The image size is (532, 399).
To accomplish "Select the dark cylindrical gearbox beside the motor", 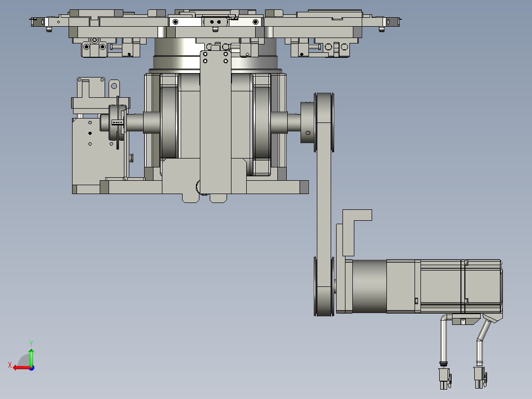I will (x=370, y=286).
